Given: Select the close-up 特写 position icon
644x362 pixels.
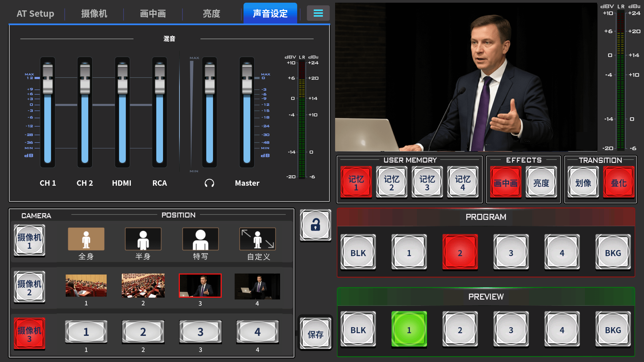Looking at the screenshot, I should pyautogui.click(x=200, y=239).
